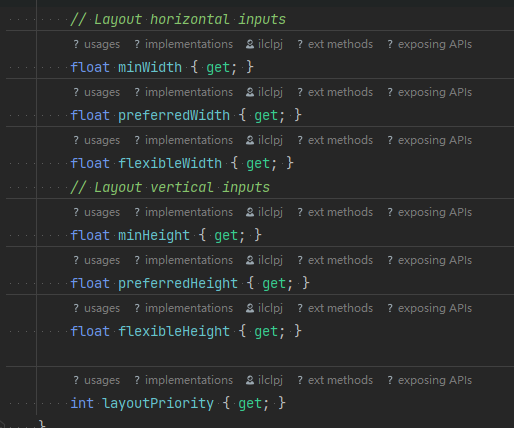The image size is (514, 428).
Task: Click ext methods hint above preferredHeight
Action: point(335,260)
